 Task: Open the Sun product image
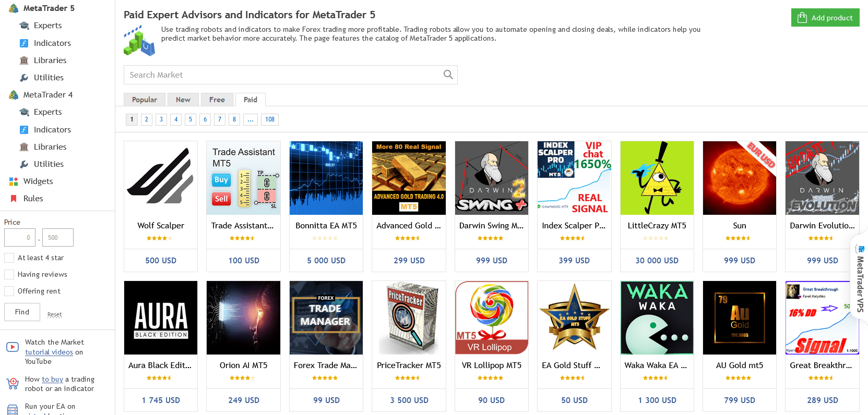coord(740,178)
